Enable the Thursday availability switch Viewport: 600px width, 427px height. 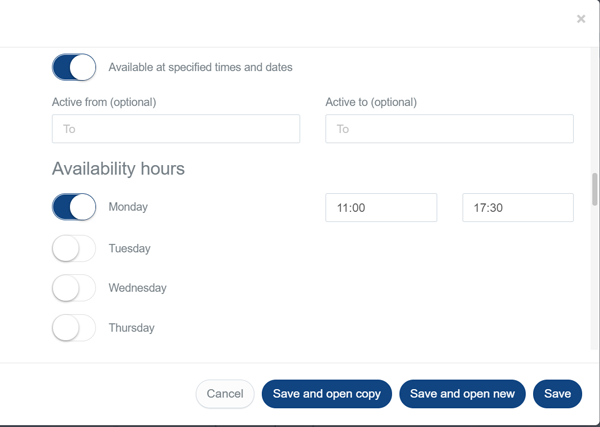74,328
